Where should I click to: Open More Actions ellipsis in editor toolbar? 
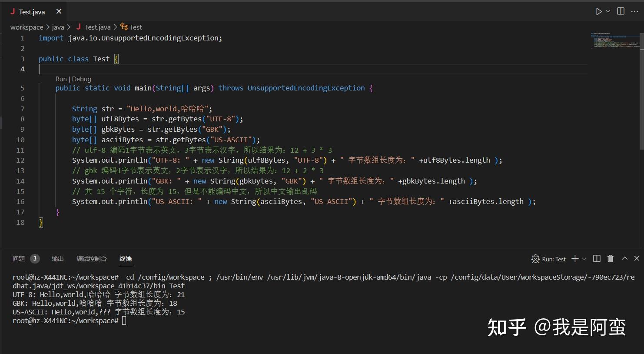click(x=634, y=11)
